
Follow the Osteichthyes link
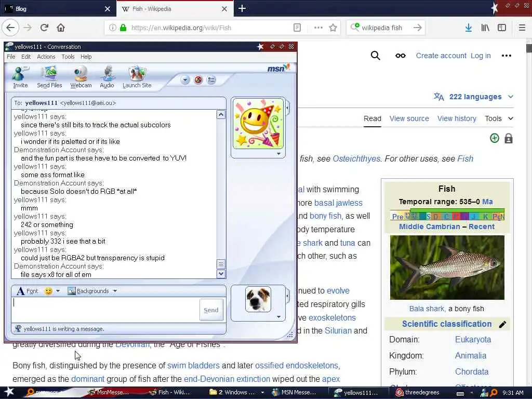coord(356,158)
